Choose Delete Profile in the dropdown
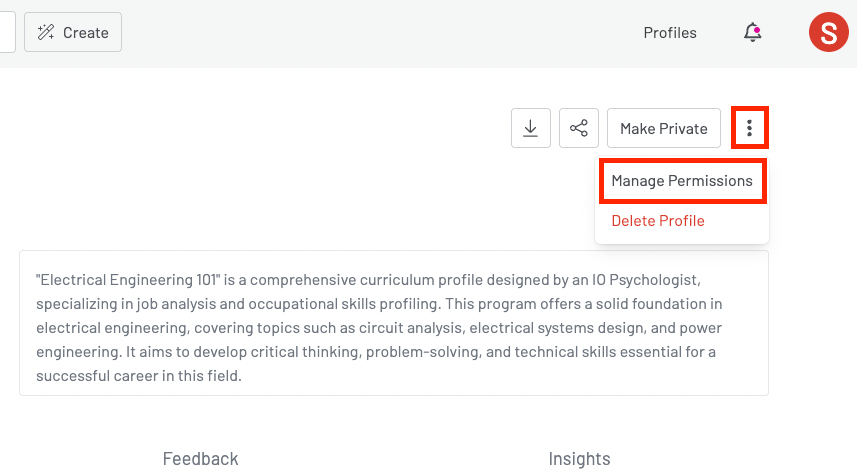 click(658, 221)
